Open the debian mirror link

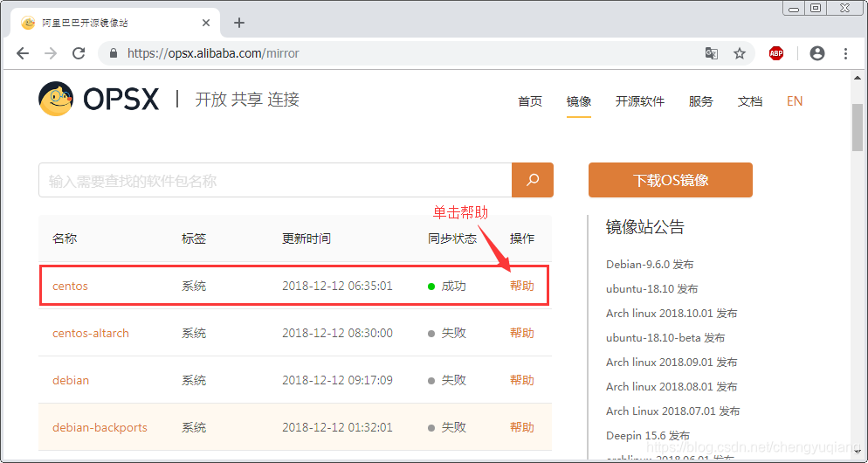(71, 380)
